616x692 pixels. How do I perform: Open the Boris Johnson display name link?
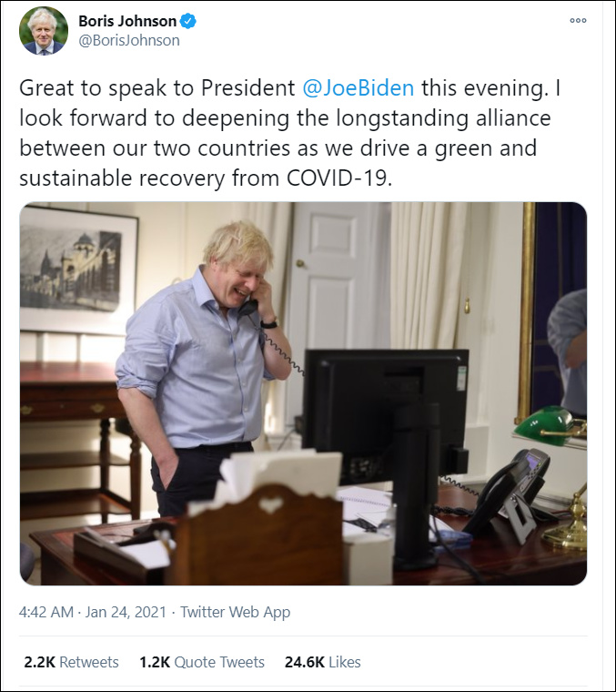click(x=129, y=20)
